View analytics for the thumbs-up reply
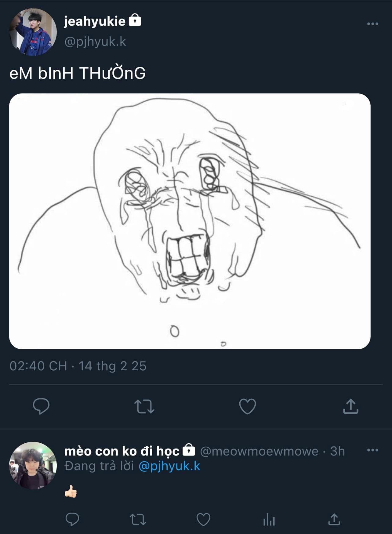 pos(269,519)
